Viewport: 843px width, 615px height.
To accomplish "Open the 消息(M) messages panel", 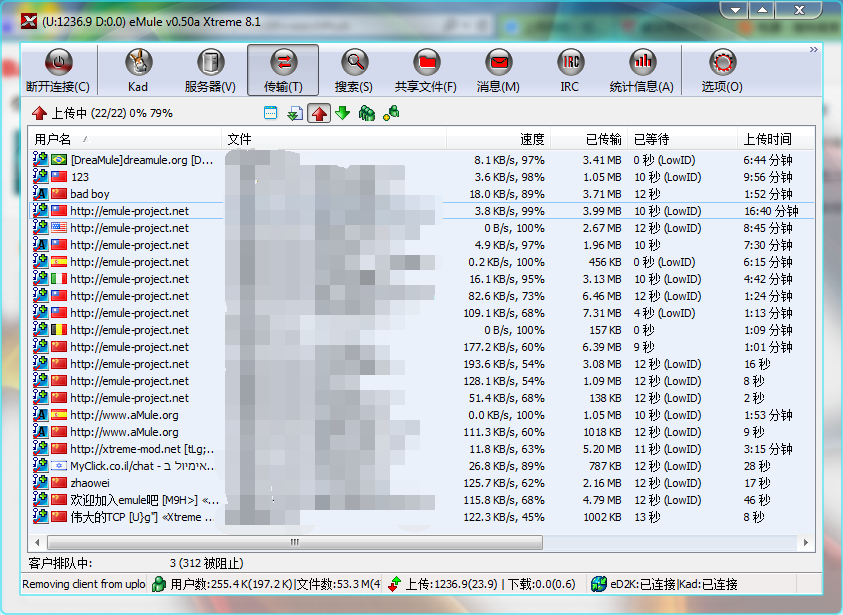I will coord(498,70).
